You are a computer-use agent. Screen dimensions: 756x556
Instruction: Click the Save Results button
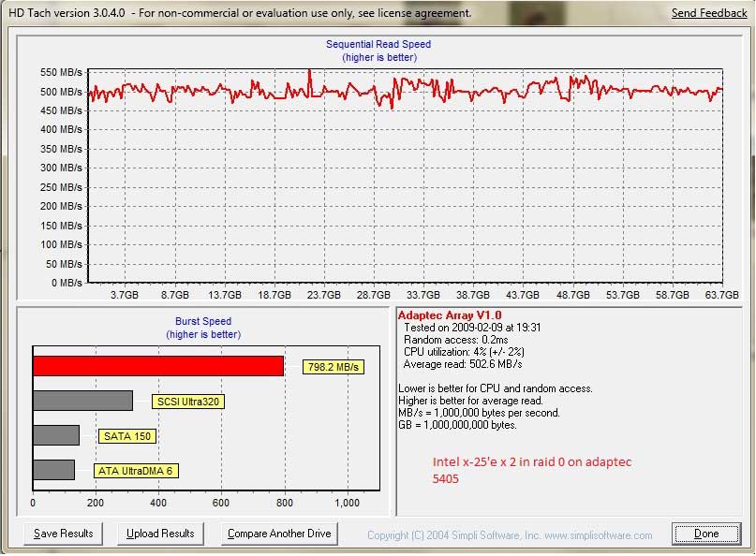click(63, 534)
